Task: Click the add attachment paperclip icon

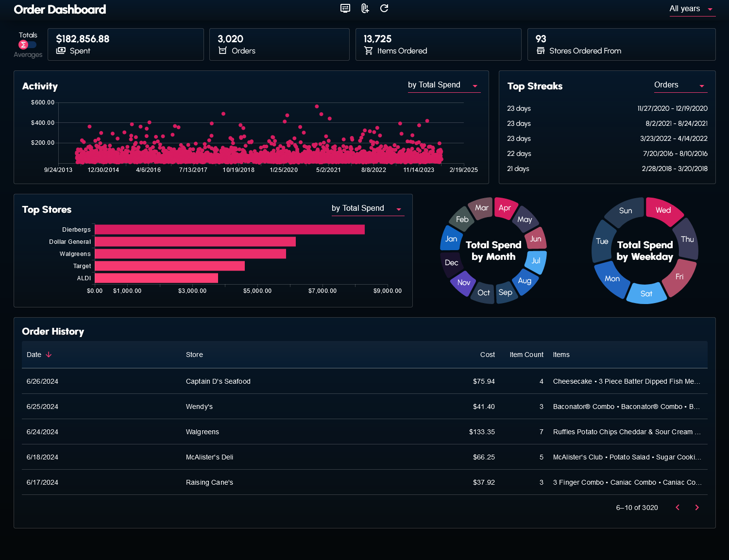Action: [365, 8]
